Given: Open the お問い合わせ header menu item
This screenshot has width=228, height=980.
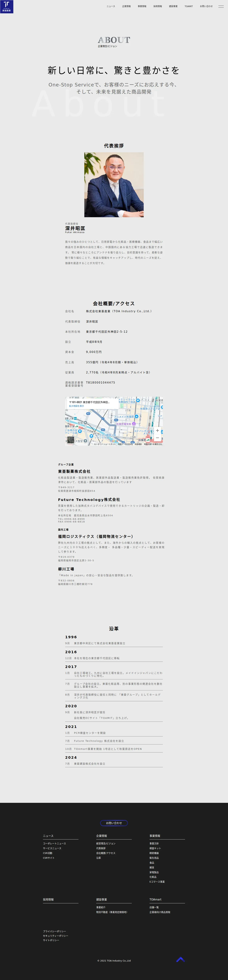Looking at the screenshot, I should tap(206, 6).
